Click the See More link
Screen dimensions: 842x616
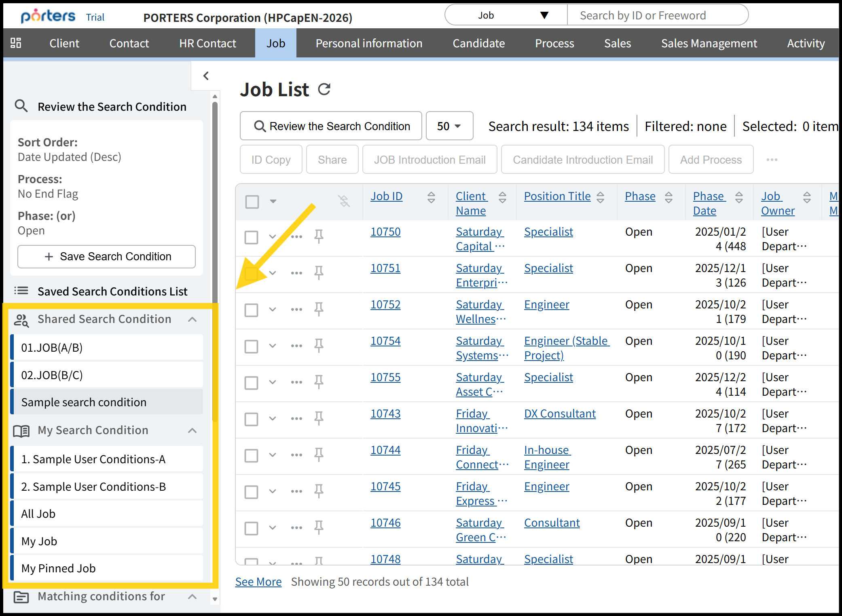point(258,582)
